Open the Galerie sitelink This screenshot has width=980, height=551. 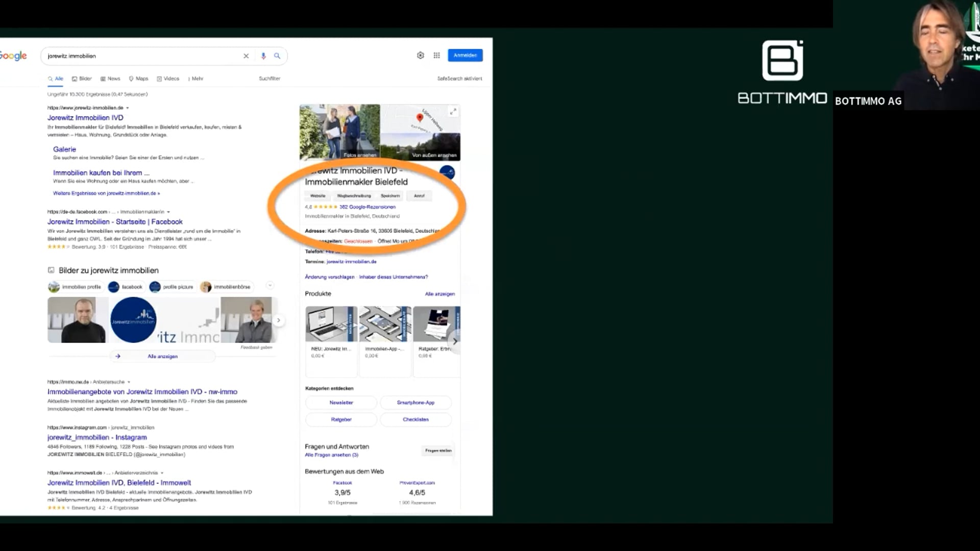(64, 149)
